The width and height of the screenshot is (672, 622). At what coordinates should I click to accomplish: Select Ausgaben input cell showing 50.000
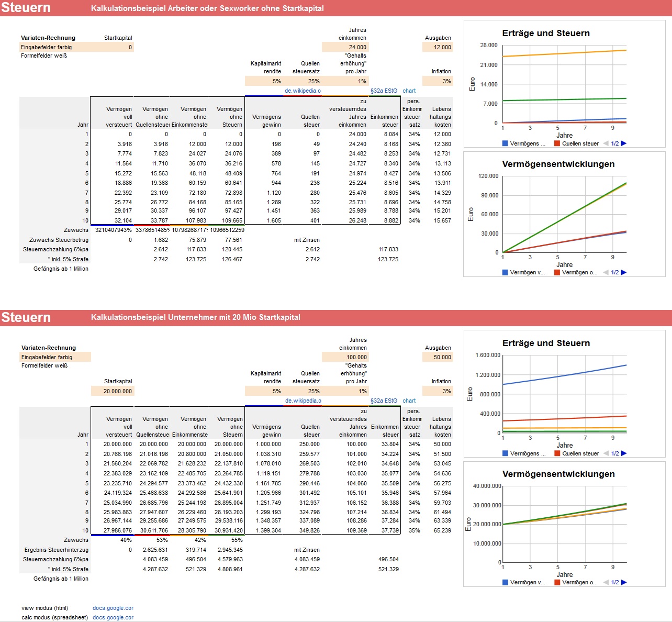pos(438,357)
